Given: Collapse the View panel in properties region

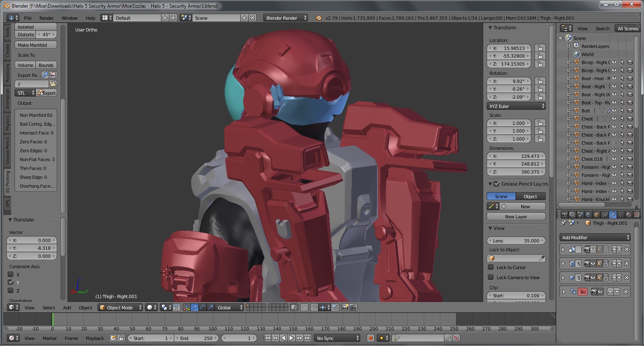Looking at the screenshot, I should (490, 228).
